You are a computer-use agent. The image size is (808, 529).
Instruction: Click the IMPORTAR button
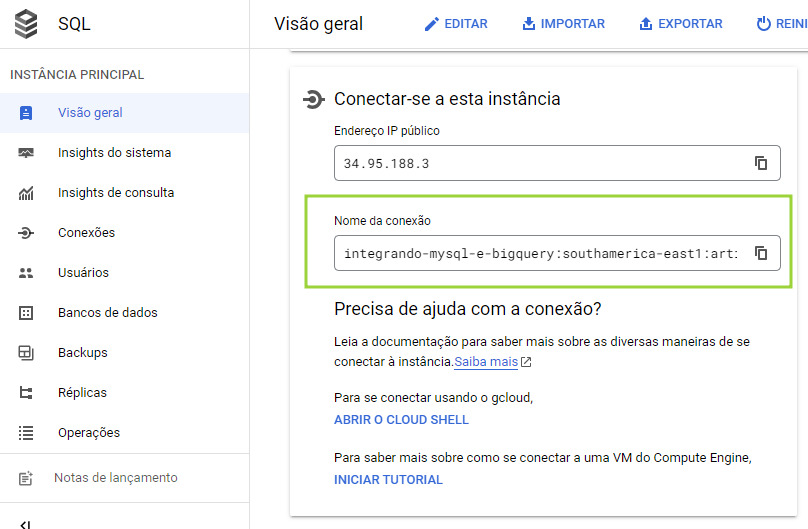[x=563, y=24]
